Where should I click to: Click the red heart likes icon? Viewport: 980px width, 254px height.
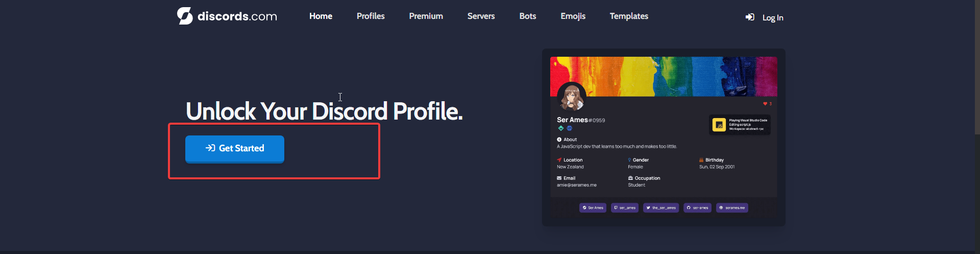click(x=765, y=104)
